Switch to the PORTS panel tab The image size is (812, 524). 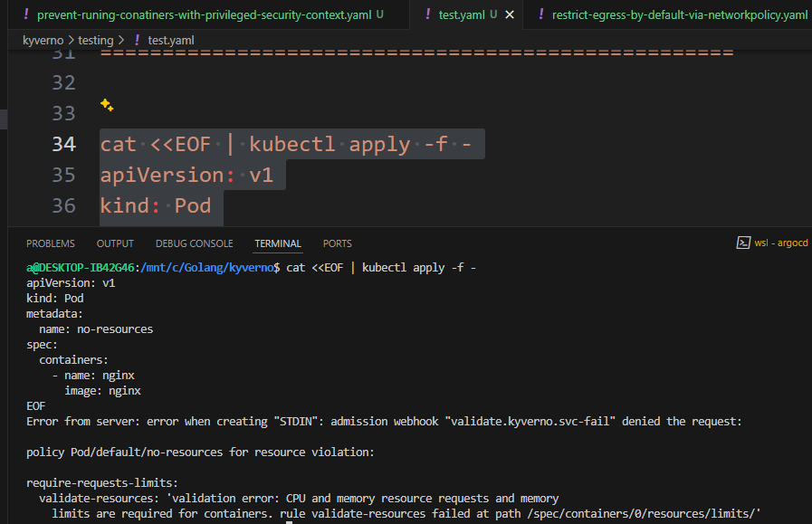pos(337,243)
